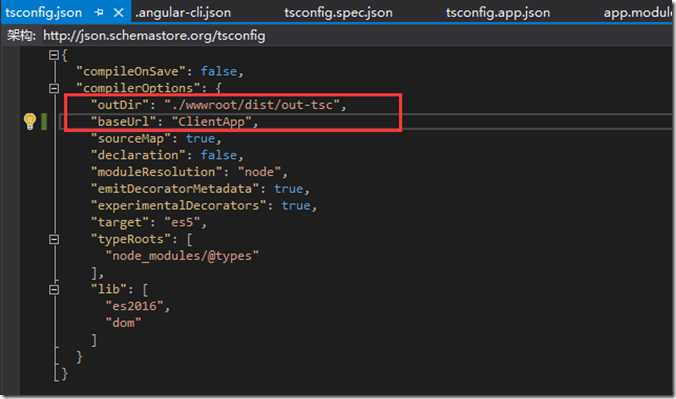
Task: Click the false value of compileOnSave
Action: 219,72
